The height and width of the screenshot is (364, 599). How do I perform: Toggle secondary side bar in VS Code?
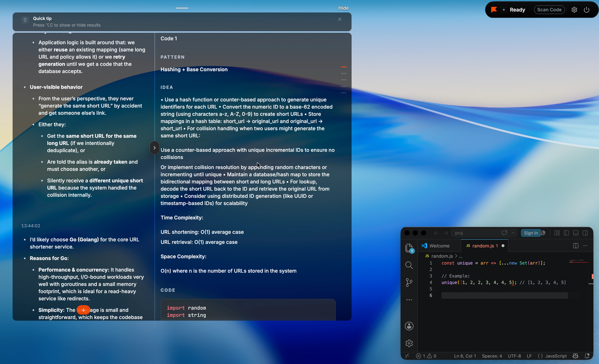585,233
